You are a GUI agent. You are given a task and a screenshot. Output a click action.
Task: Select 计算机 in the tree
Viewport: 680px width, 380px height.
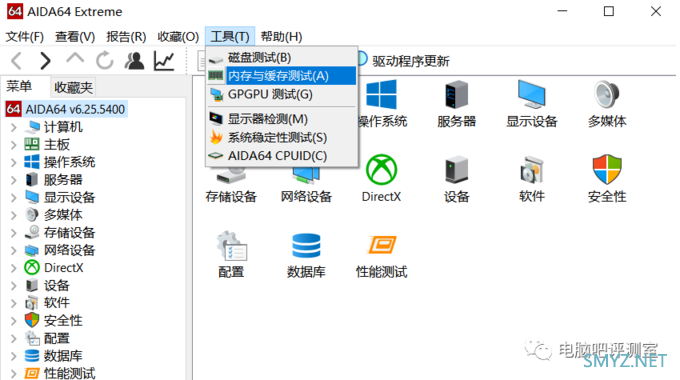(x=63, y=127)
